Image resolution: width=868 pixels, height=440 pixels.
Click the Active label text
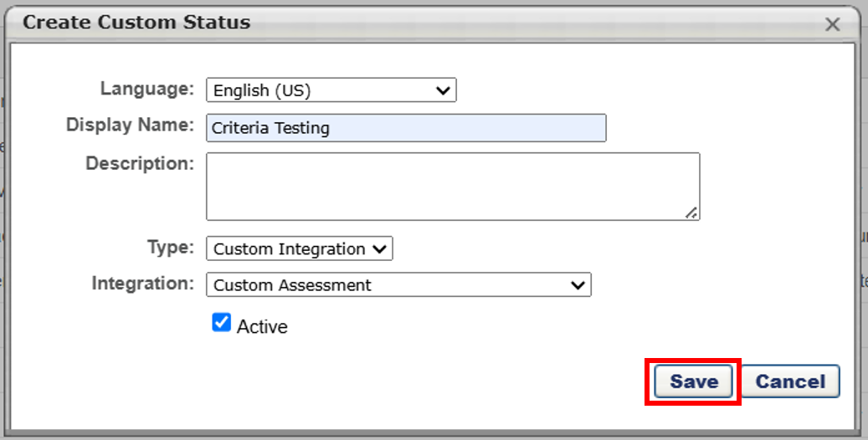tap(262, 326)
